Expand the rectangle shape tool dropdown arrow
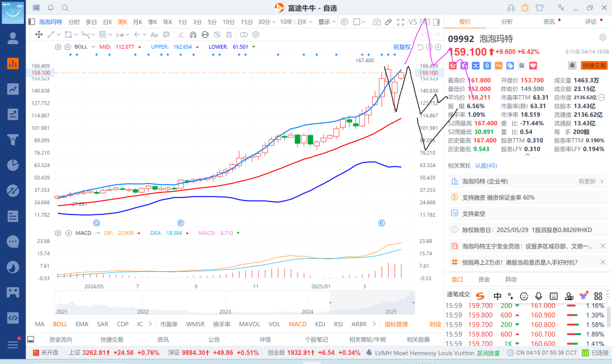The width and height of the screenshot is (612, 364). point(76,35)
